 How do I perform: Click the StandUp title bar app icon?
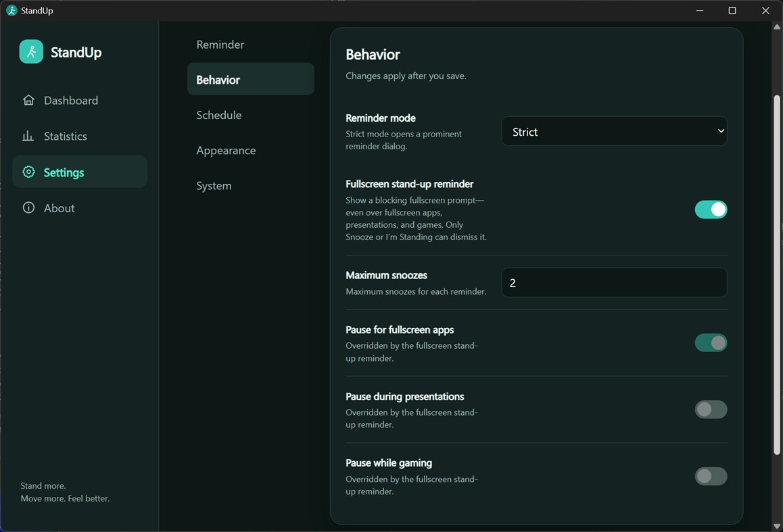(x=11, y=11)
